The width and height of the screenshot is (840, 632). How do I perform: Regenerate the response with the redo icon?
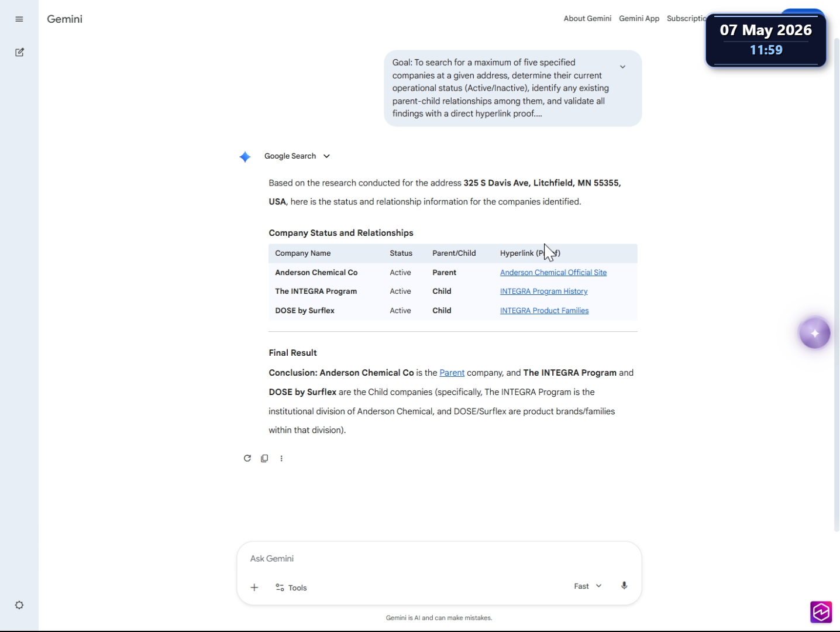(247, 458)
